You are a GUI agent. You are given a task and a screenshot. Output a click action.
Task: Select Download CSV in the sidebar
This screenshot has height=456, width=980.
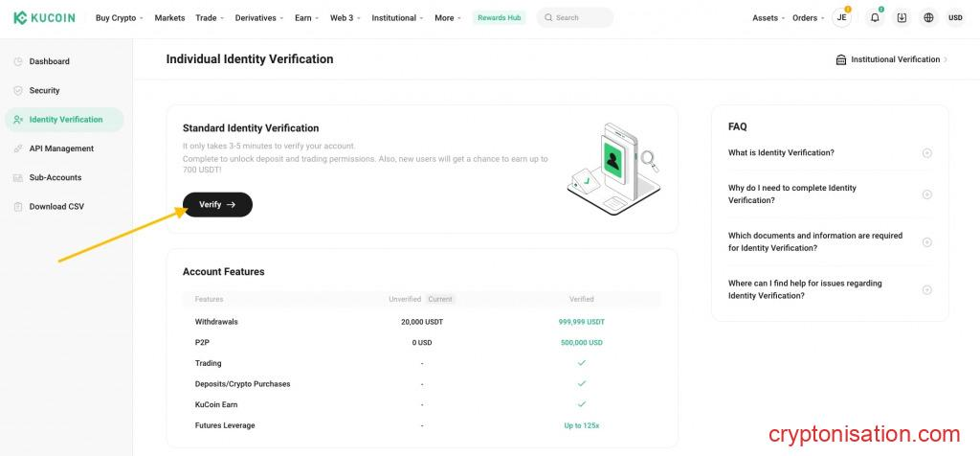[56, 206]
